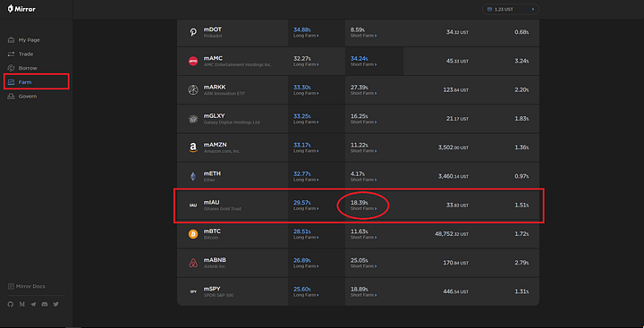
Task: Open Short Farm for mARKK
Action: (x=363, y=93)
